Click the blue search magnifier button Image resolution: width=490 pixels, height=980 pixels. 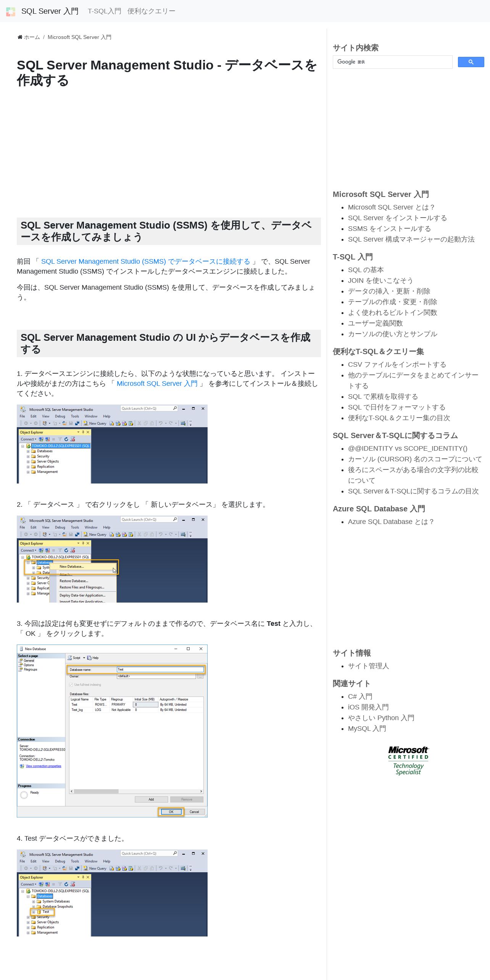471,62
